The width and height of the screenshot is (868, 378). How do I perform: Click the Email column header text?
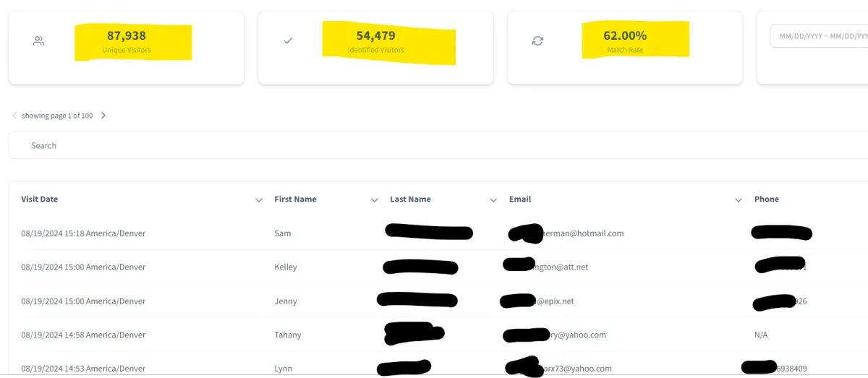(520, 199)
